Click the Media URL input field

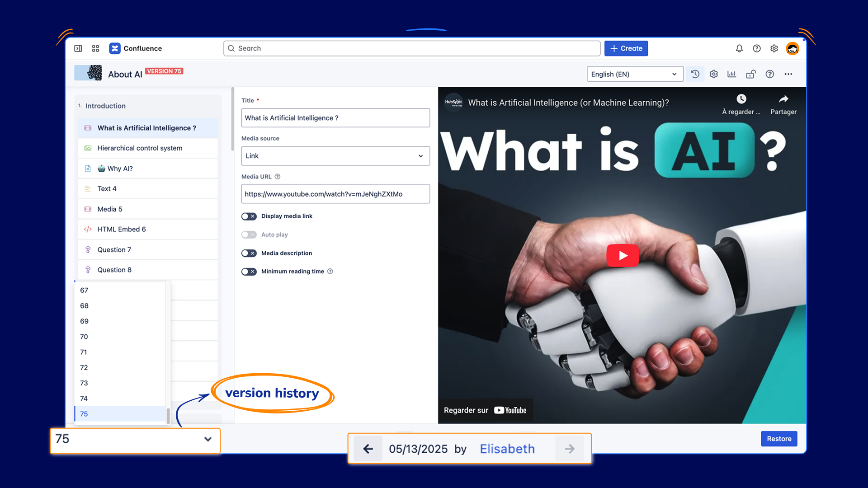pos(335,194)
